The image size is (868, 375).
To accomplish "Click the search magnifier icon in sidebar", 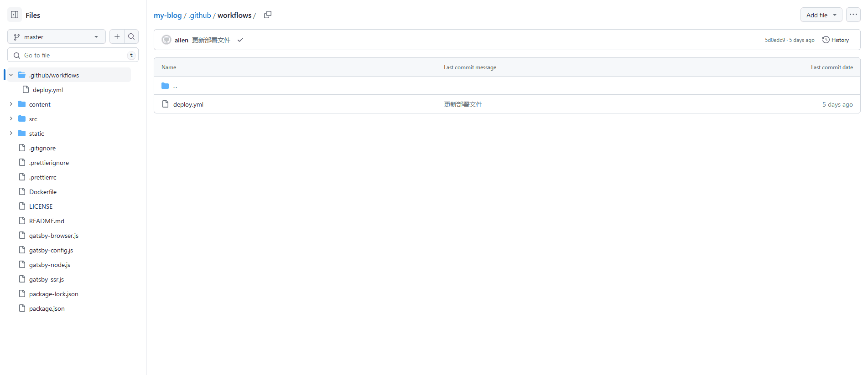I will click(131, 36).
